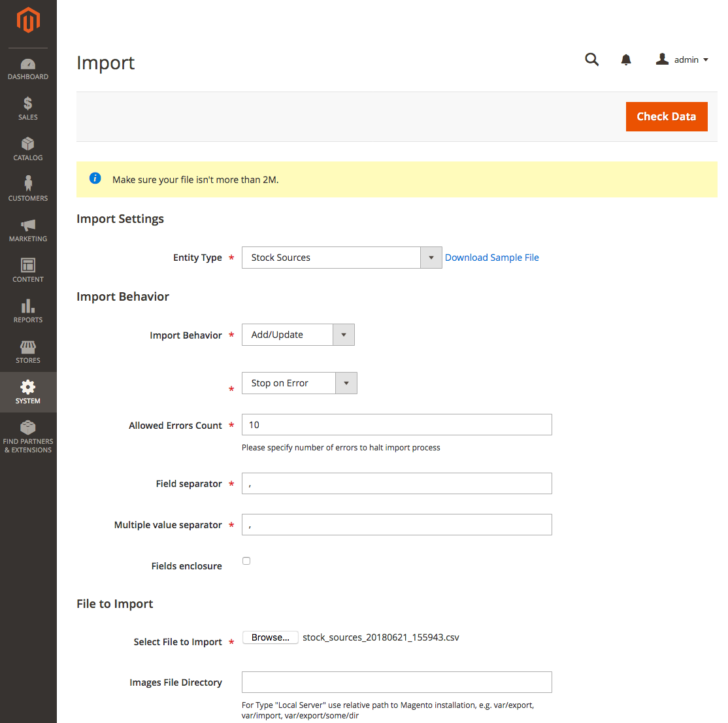The width and height of the screenshot is (728, 723).
Task: Click the Allowed Errors Count field
Action: click(397, 425)
